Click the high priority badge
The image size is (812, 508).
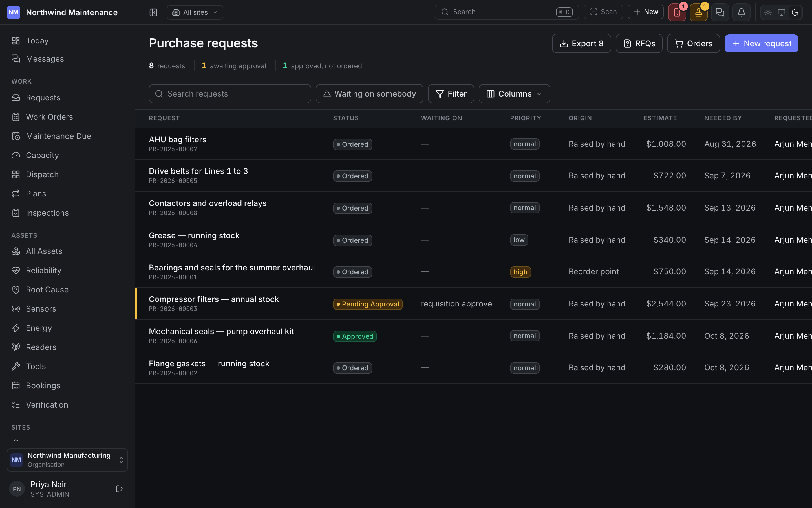click(x=520, y=272)
